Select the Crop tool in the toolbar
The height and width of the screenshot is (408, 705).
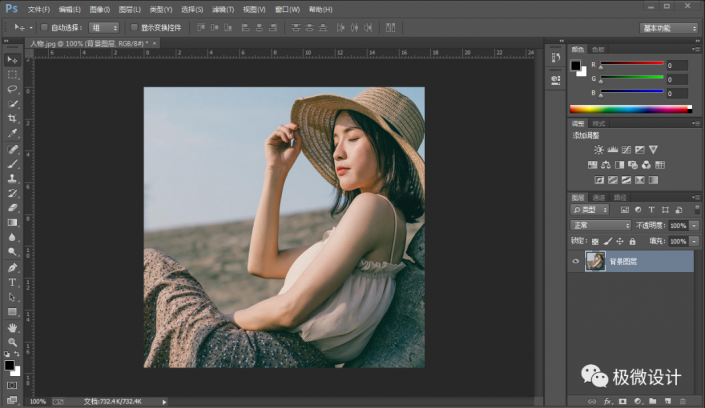point(13,118)
